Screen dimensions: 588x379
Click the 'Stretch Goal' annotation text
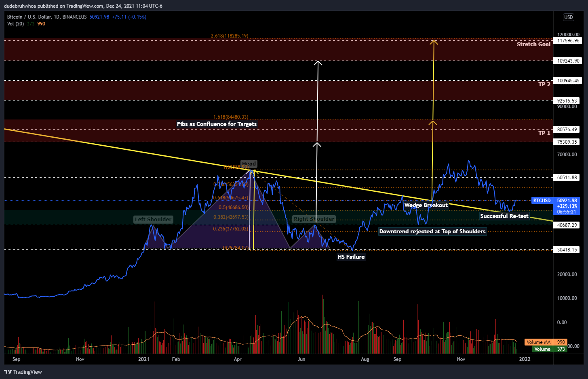pyautogui.click(x=533, y=44)
